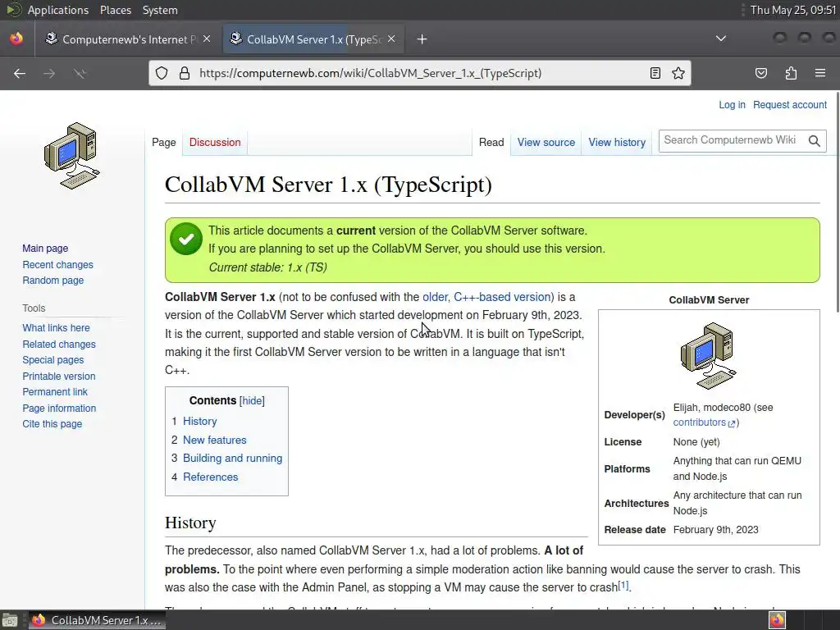Go back using the browser back arrow

[20, 73]
